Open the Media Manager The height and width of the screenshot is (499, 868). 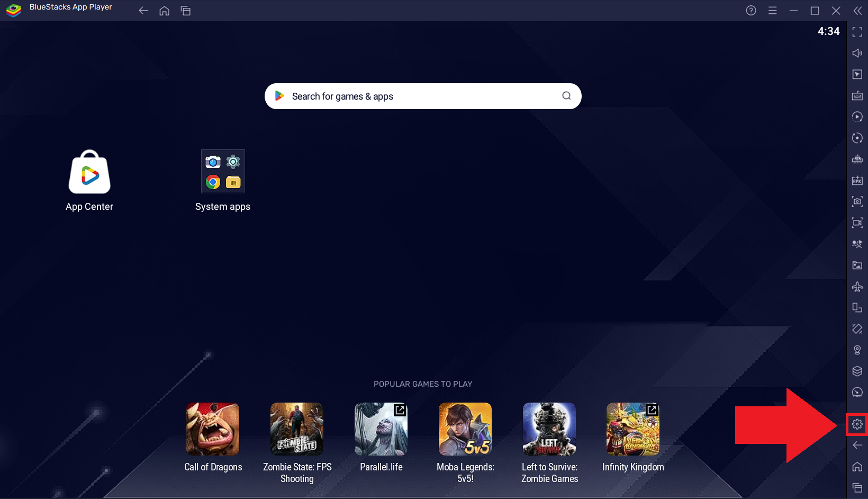coord(857,265)
